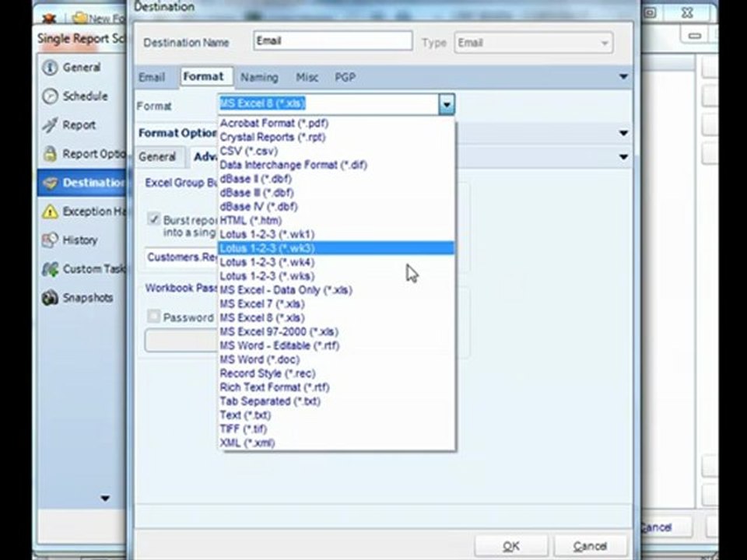Expand the sidebar bottom overflow arrow
This screenshot has height=560, width=747.
[x=105, y=499]
